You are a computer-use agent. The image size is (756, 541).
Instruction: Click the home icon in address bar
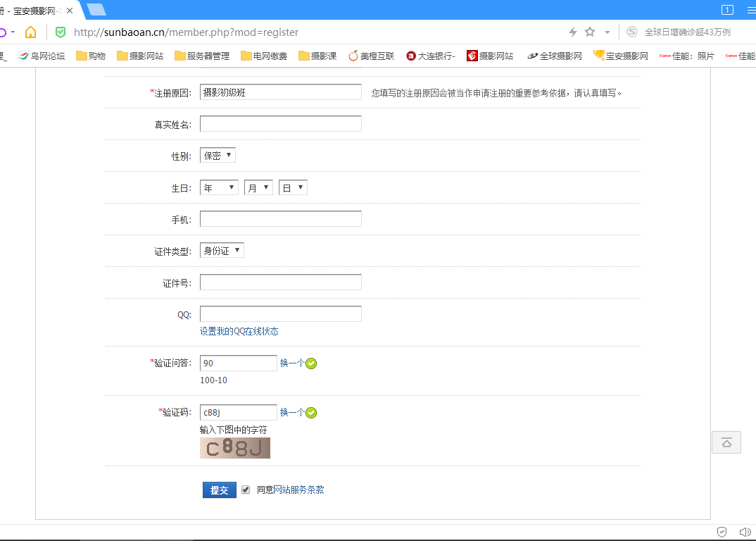pos(30,32)
